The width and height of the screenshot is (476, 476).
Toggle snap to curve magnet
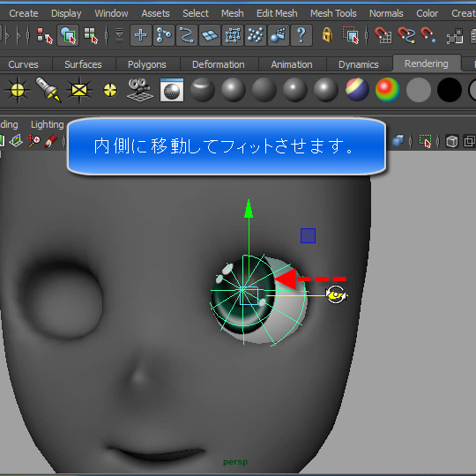tap(406, 35)
